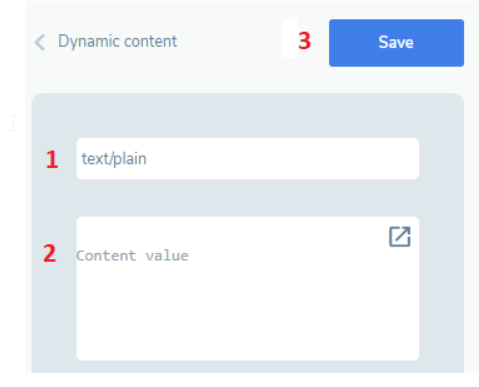479x387 pixels.
Task: Click the back chevron beside Dynamic content
Action: pyautogui.click(x=40, y=42)
